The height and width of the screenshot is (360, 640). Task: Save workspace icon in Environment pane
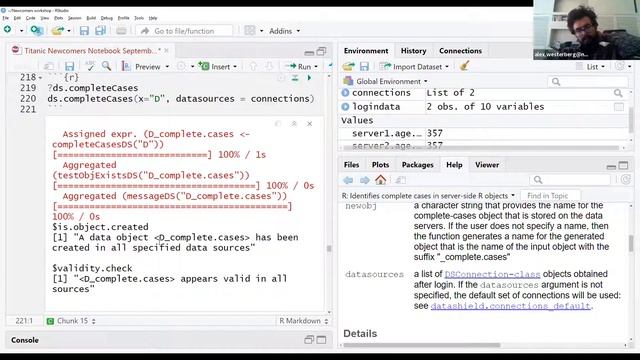click(364, 66)
